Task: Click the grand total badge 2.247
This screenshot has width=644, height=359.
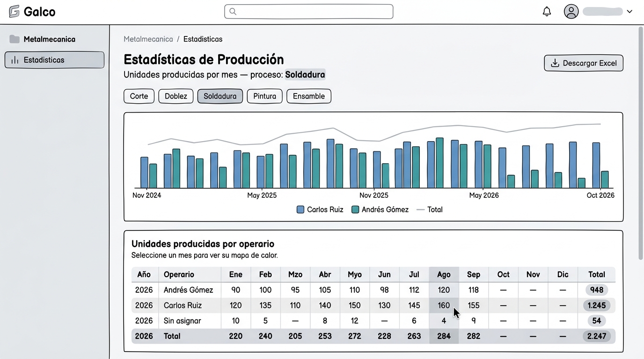Action: 597,336
